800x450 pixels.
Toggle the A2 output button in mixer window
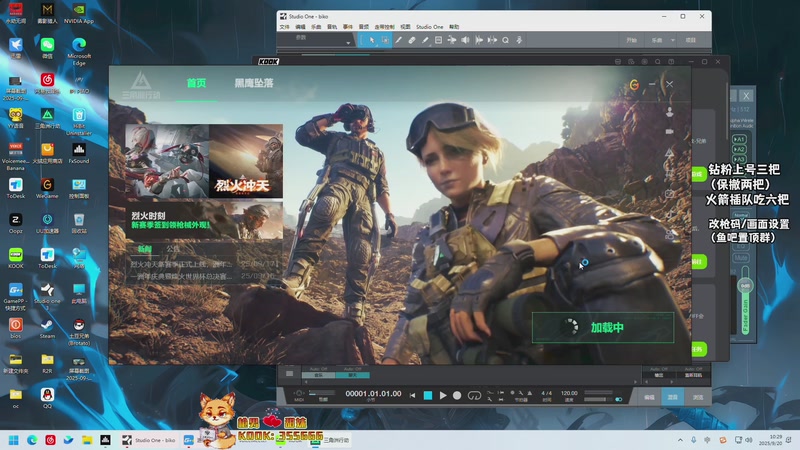click(739, 149)
